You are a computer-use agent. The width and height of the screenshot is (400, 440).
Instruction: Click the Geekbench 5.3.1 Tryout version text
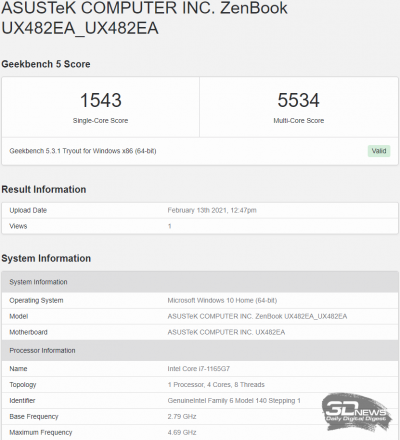(x=83, y=151)
